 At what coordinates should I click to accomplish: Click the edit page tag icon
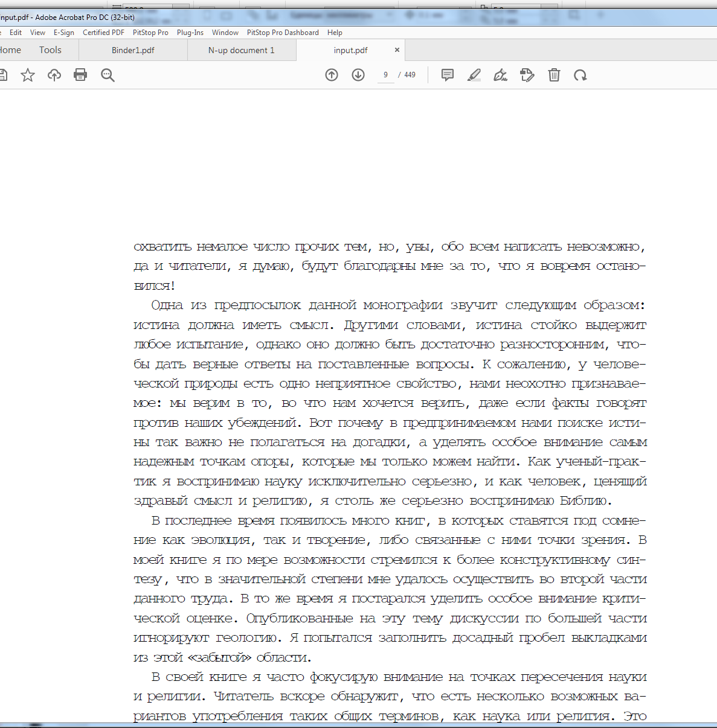click(x=527, y=75)
